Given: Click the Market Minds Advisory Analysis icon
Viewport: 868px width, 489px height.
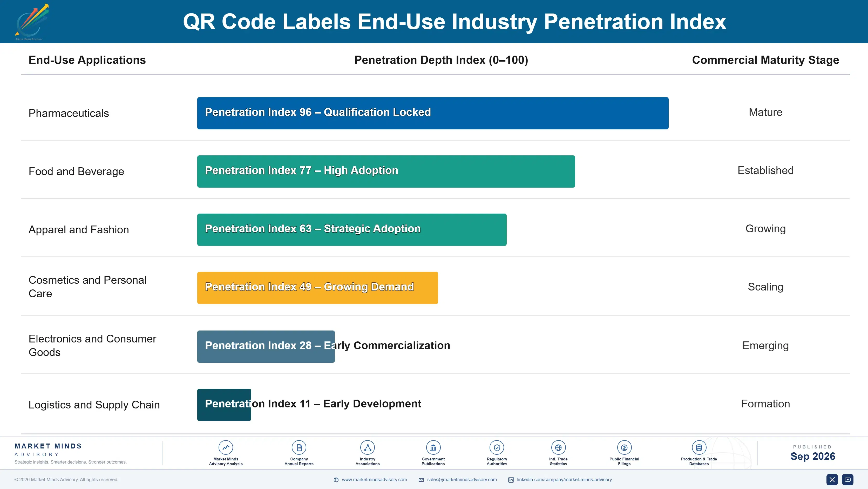Looking at the screenshot, I should [x=226, y=447].
